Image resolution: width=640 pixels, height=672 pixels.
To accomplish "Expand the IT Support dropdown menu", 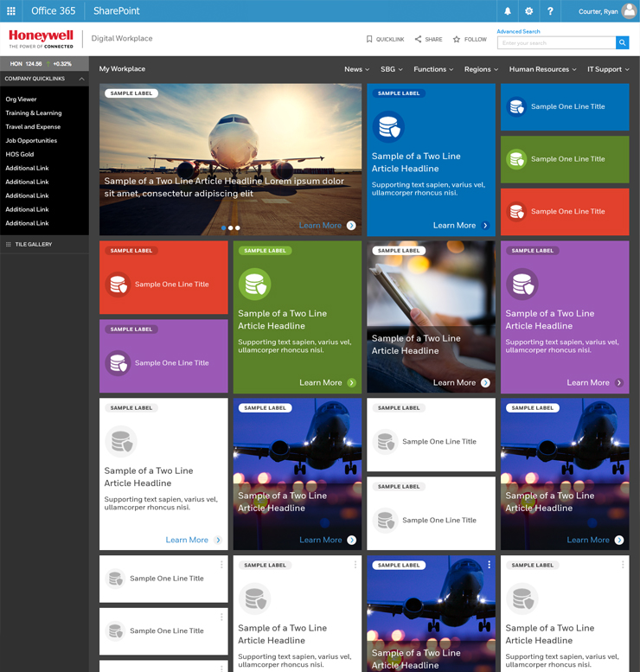I will (608, 69).
